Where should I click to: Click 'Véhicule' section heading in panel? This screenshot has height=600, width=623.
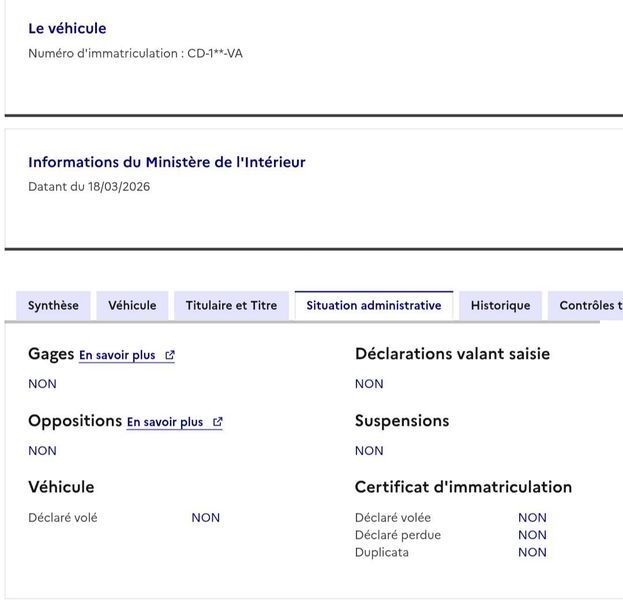(61, 487)
